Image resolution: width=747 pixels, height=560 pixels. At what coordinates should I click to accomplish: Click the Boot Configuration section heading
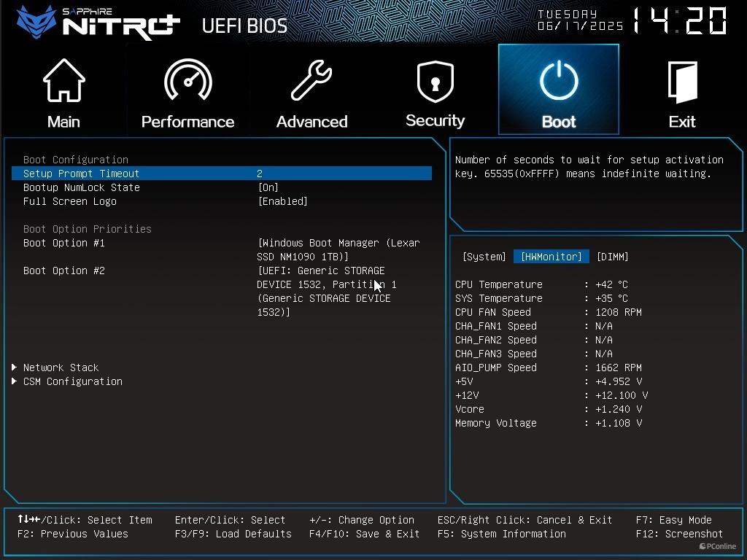(76, 160)
